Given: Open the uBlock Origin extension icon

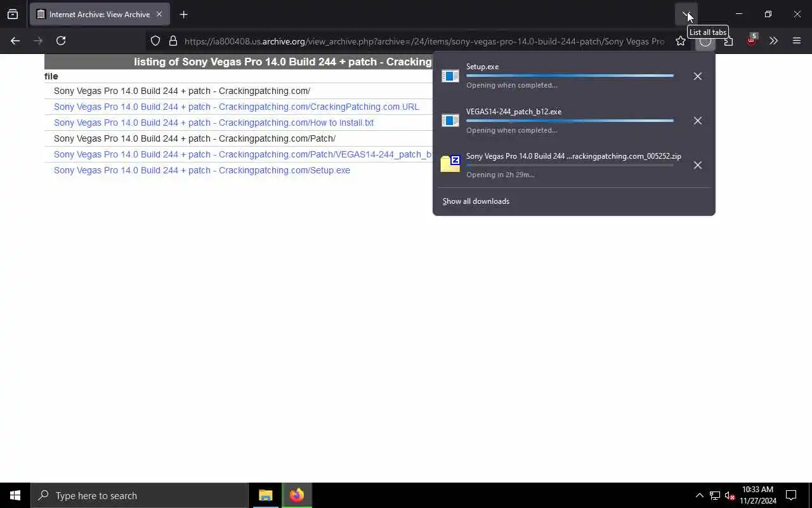Looking at the screenshot, I should 752,39.
